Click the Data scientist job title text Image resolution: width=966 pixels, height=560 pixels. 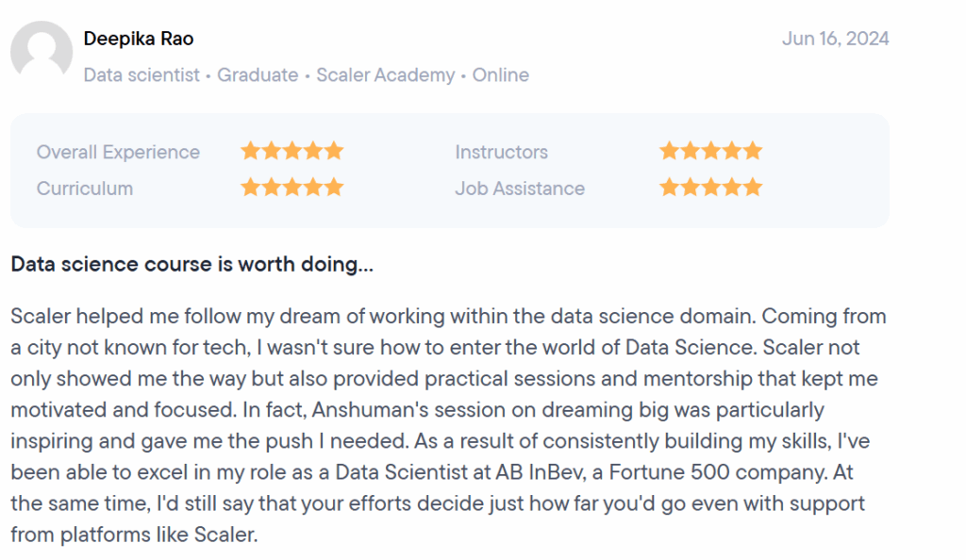point(141,74)
